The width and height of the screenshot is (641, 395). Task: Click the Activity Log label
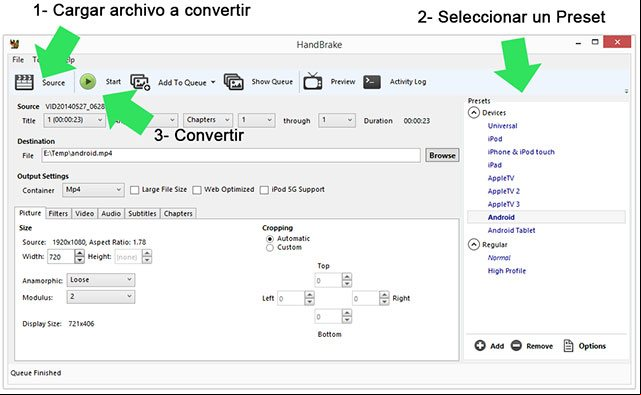pos(408,82)
